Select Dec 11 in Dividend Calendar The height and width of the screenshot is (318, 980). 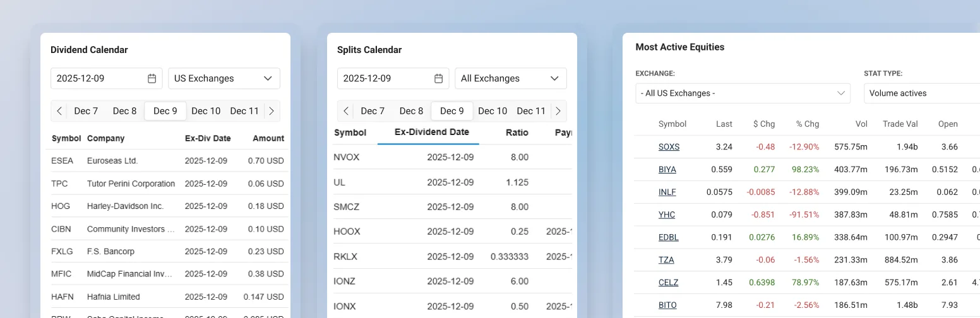point(244,111)
